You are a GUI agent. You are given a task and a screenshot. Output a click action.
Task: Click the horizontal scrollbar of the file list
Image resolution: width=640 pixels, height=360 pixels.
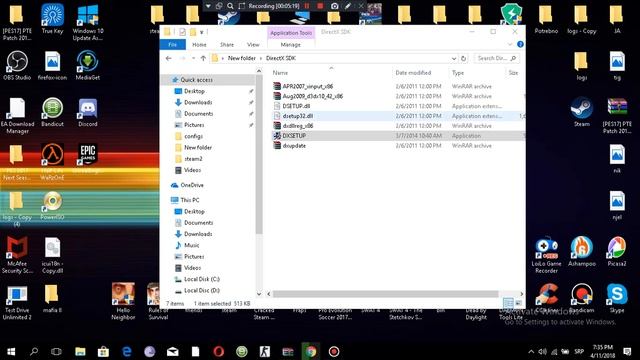[x=386, y=294]
